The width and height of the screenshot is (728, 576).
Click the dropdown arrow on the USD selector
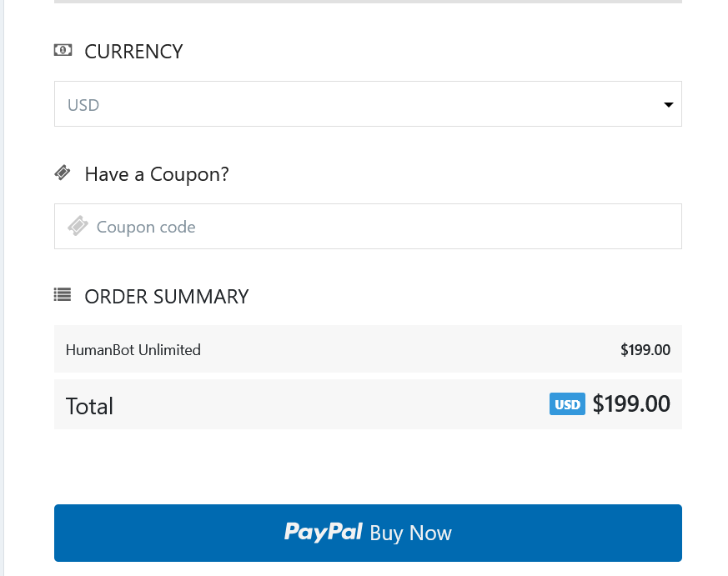click(x=668, y=104)
